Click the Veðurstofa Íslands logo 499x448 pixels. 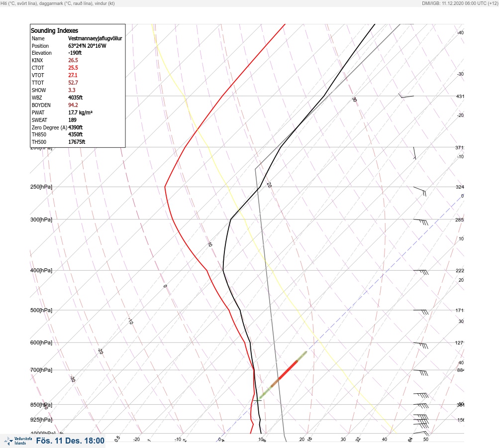tap(18, 441)
